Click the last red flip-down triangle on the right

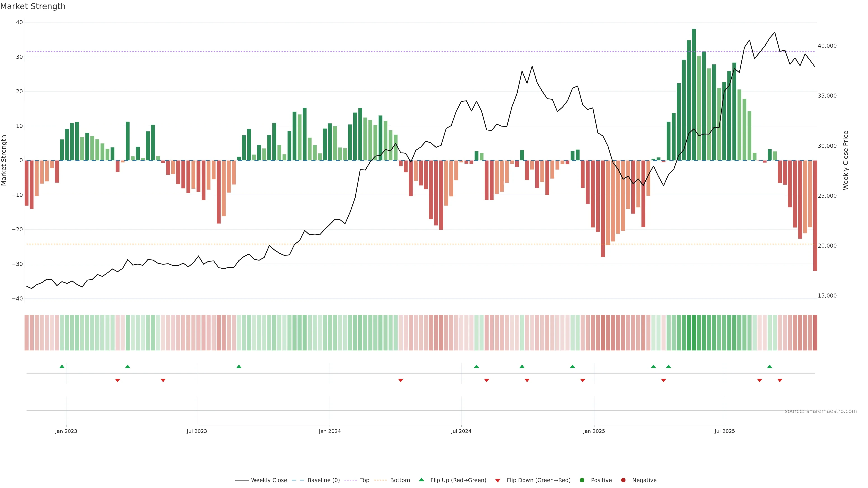(780, 380)
